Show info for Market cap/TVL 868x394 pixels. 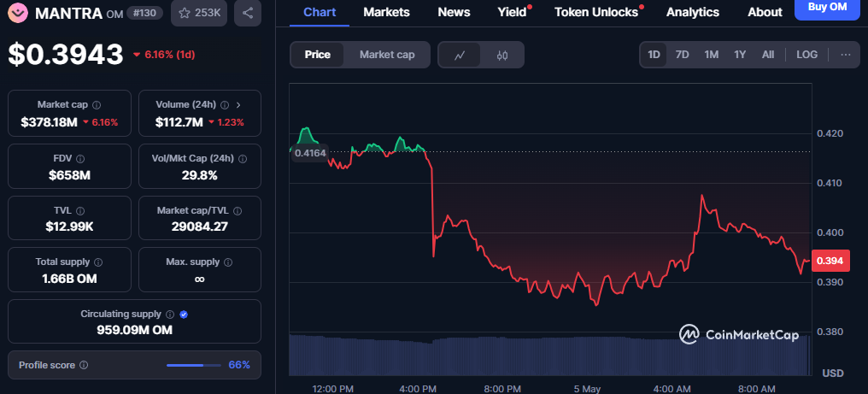(x=238, y=210)
